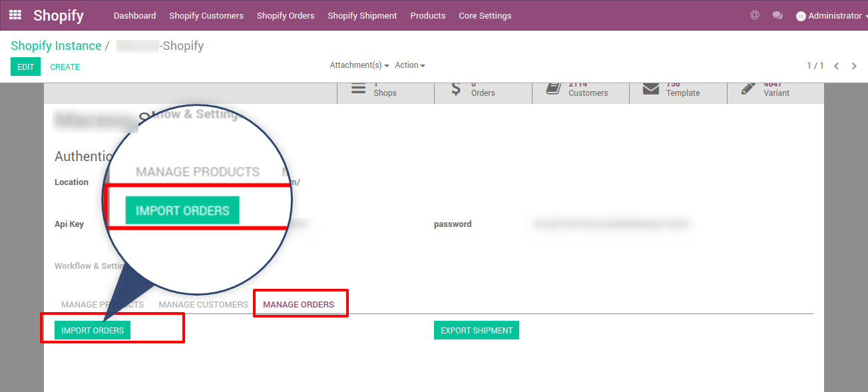Open the Template stat button
The height and width of the screenshot is (392, 868).
tap(678, 92)
